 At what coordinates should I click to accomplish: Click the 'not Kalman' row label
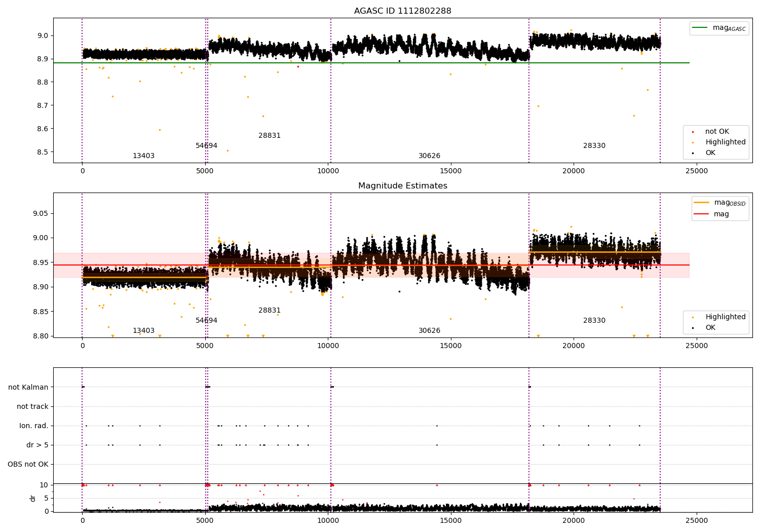pos(28,387)
